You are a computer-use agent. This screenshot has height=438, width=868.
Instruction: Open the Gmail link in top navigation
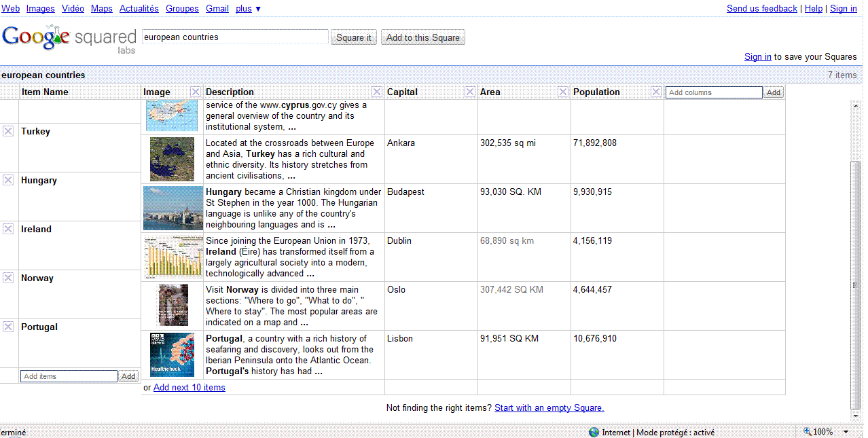click(217, 9)
